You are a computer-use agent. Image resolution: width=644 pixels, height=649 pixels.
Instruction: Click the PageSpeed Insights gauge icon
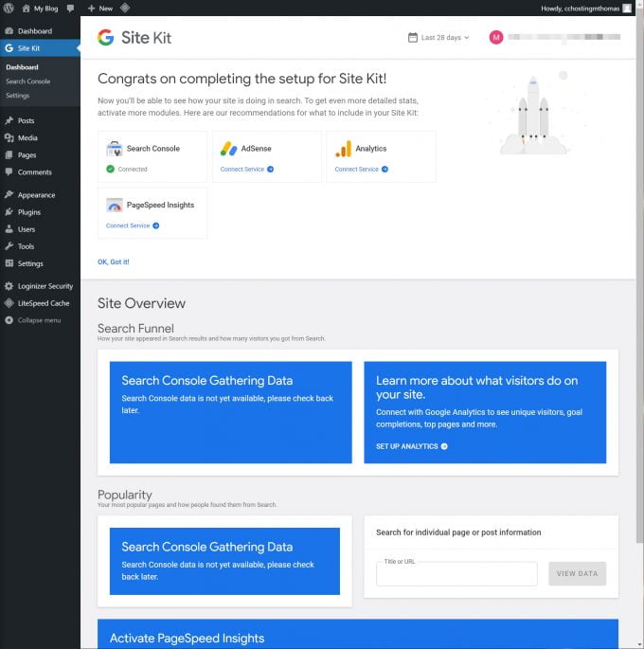point(114,205)
